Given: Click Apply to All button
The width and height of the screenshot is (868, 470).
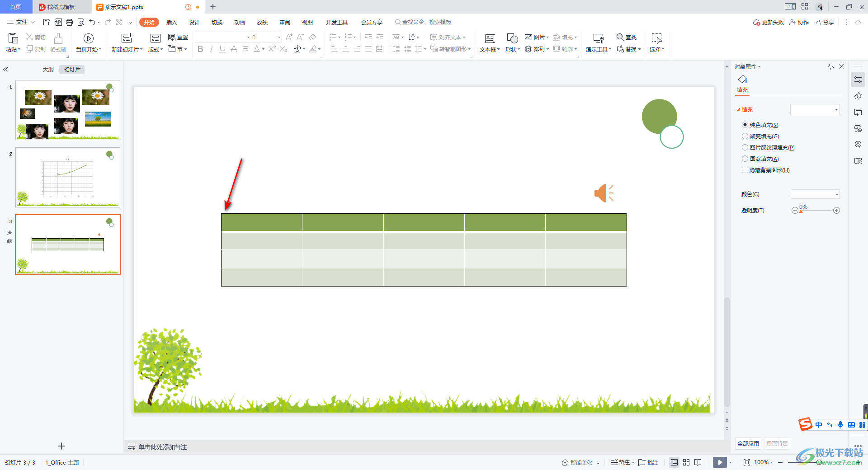Looking at the screenshot, I should [748, 443].
